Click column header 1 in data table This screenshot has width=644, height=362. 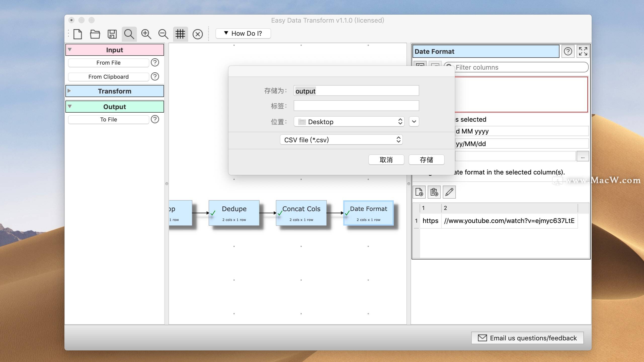[430, 208]
